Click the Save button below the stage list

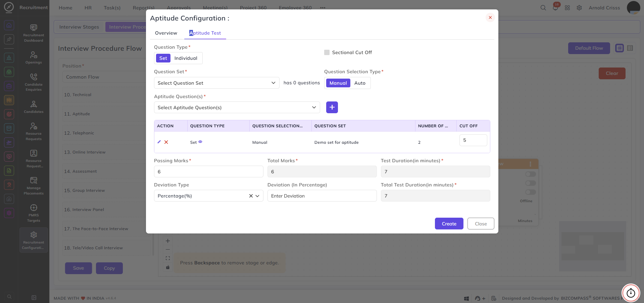coord(79,268)
